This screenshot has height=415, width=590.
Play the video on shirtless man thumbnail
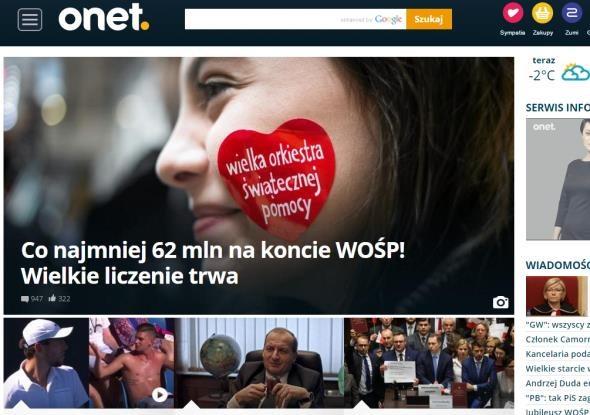point(160,395)
